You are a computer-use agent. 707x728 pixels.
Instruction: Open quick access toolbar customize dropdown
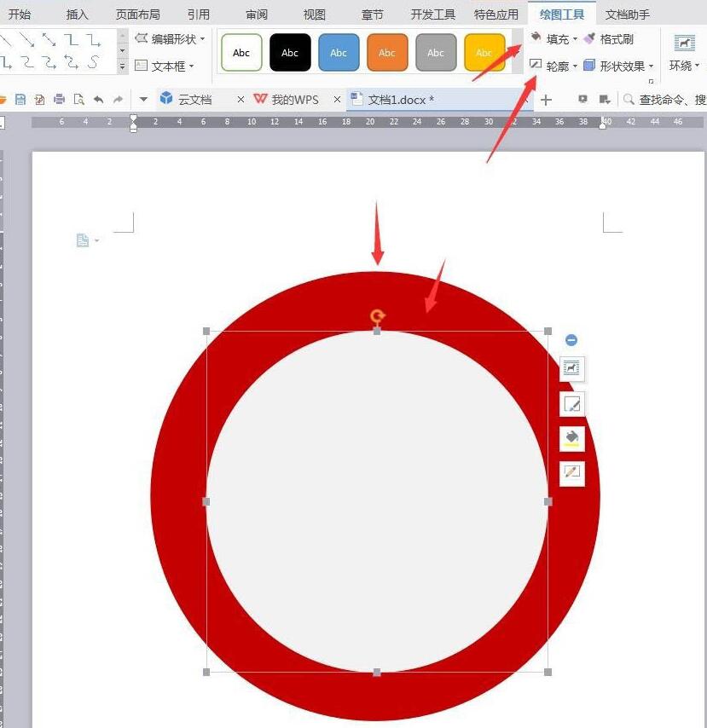pyautogui.click(x=143, y=99)
